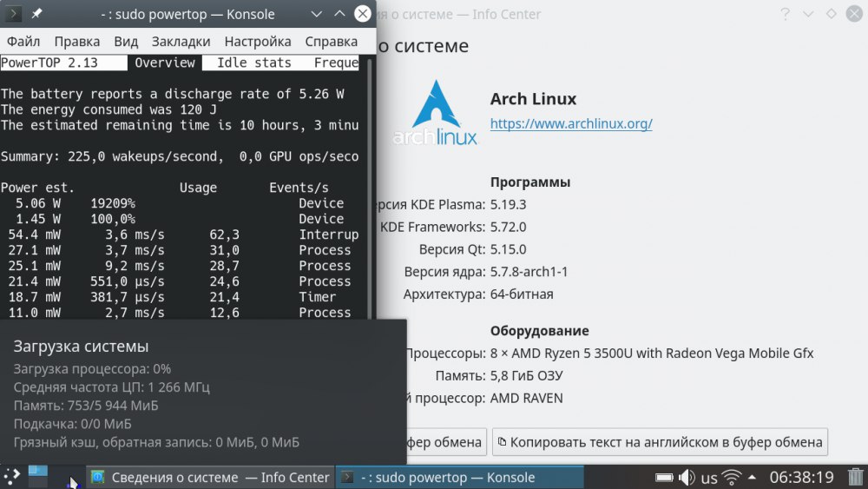This screenshot has width=868, height=489.
Task: Click the architecture value 64-битная
Action: pos(522,294)
